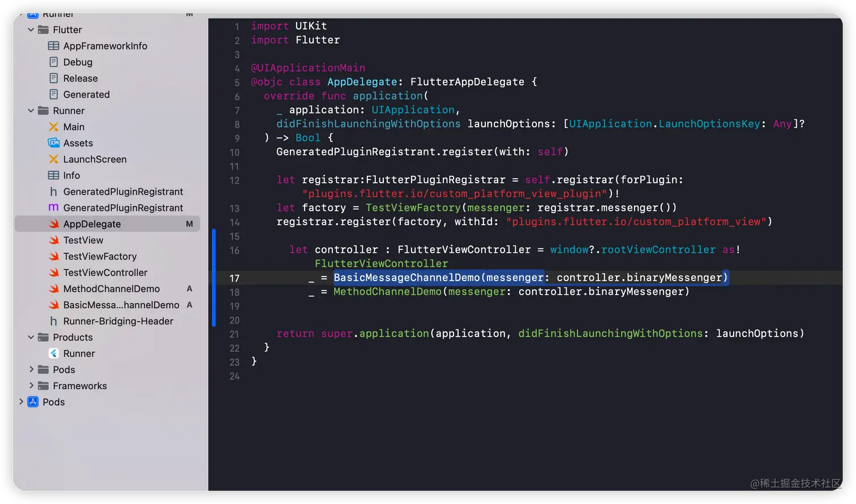Click the Debug config file icon
The width and height of the screenshot is (856, 504).
(54, 62)
